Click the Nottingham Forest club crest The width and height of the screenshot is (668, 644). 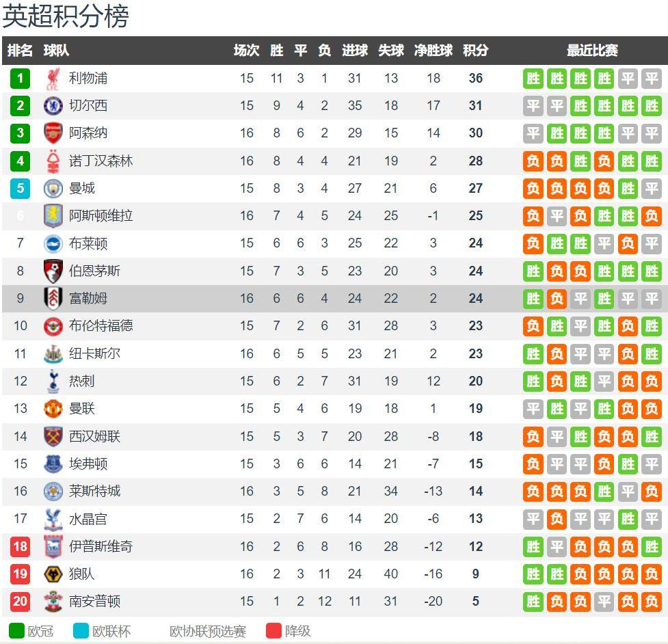pyautogui.click(x=53, y=161)
